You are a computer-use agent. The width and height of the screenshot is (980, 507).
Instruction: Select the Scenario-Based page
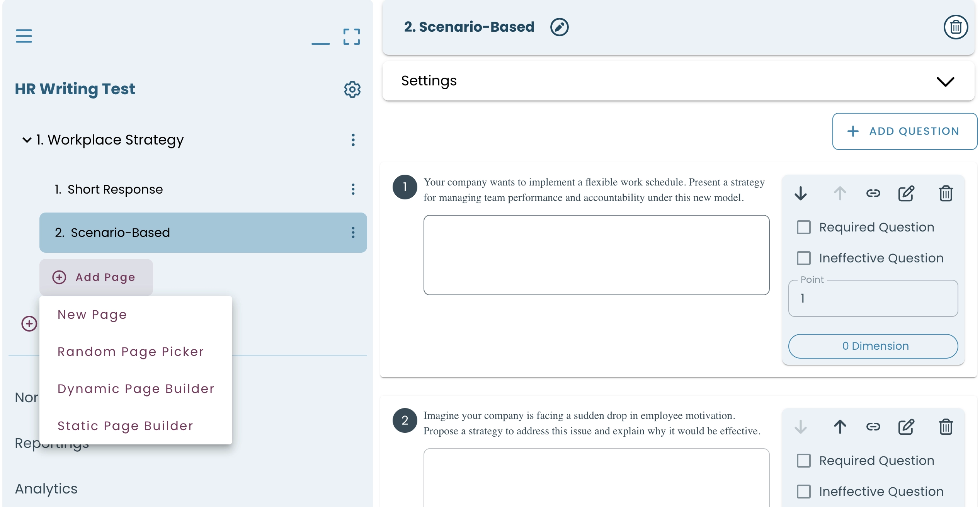click(203, 233)
